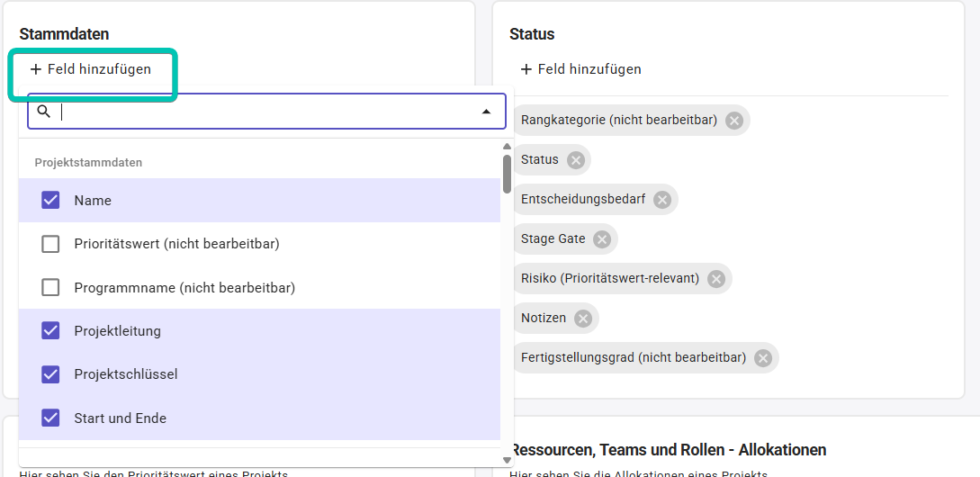Remove the Stage Gate chip

602,239
